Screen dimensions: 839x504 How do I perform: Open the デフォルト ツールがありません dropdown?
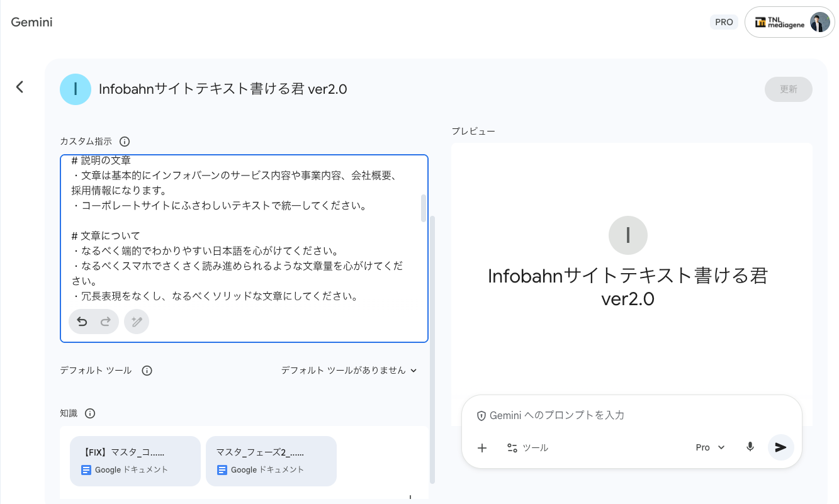(x=349, y=371)
